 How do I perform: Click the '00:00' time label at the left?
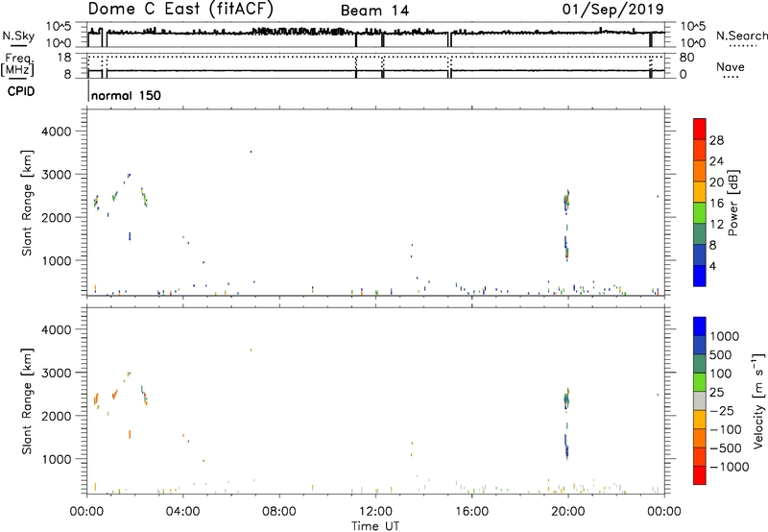[86, 512]
